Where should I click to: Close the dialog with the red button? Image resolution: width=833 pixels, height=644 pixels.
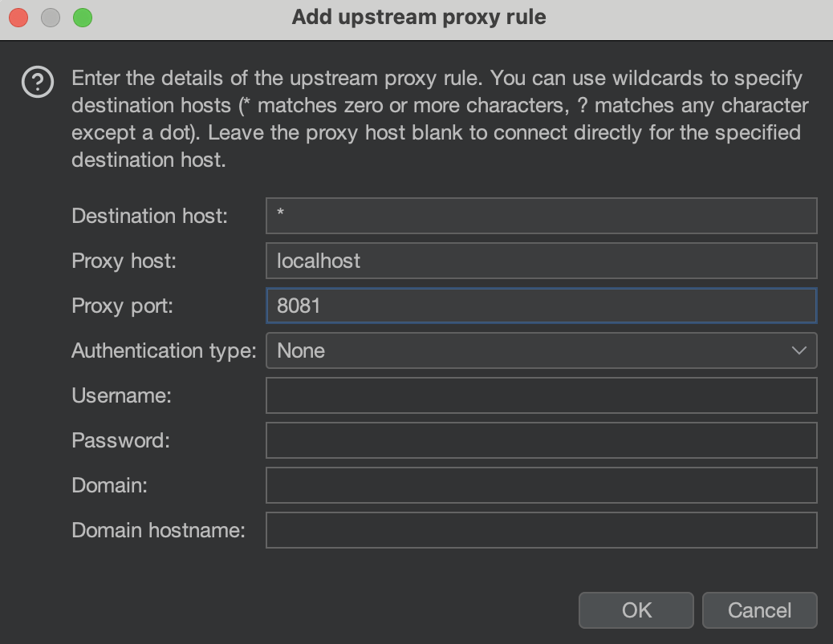pyautogui.click(x=19, y=17)
